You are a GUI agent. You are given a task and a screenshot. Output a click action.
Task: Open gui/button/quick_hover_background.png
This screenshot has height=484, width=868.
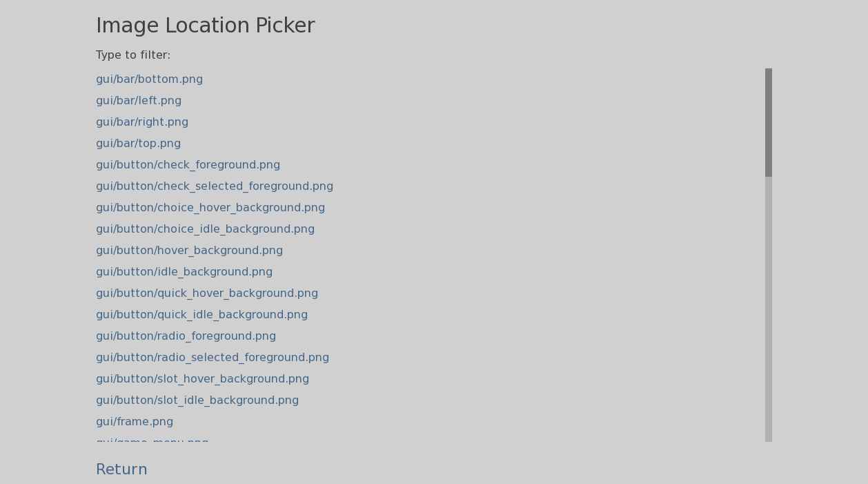point(207,293)
